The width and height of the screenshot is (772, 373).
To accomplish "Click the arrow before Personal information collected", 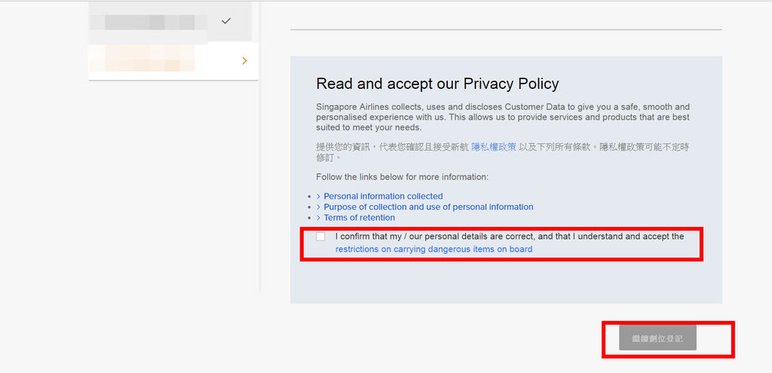I will click(319, 196).
